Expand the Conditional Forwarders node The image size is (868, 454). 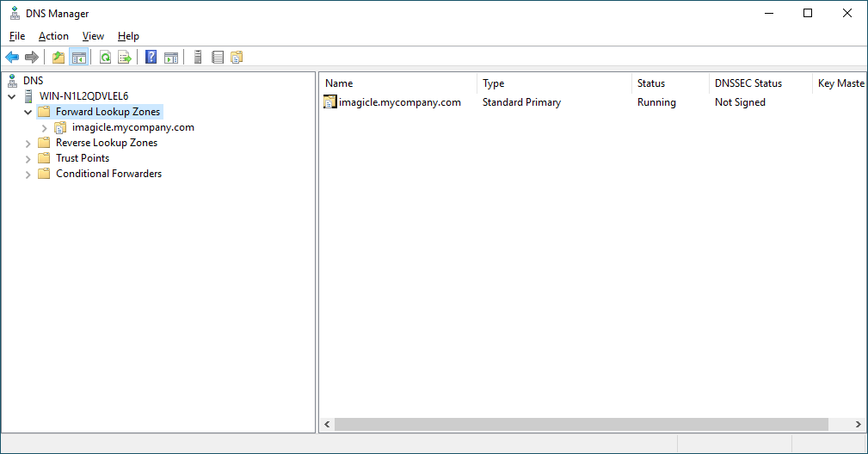28,174
